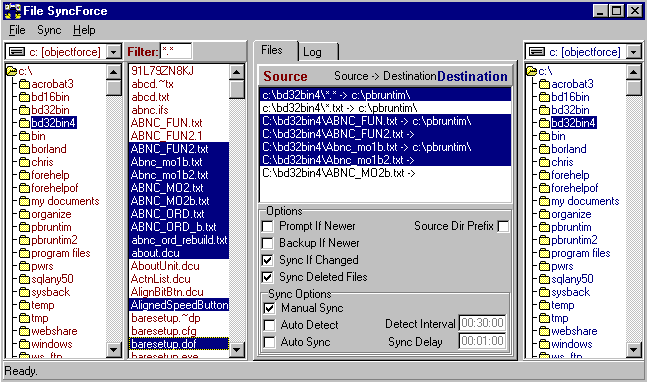Click the left drive selector disk icon

17,52
